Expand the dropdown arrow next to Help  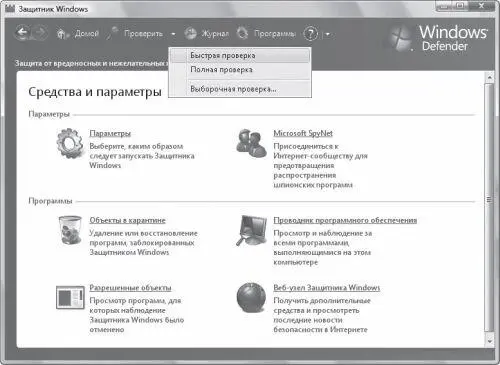click(x=328, y=34)
